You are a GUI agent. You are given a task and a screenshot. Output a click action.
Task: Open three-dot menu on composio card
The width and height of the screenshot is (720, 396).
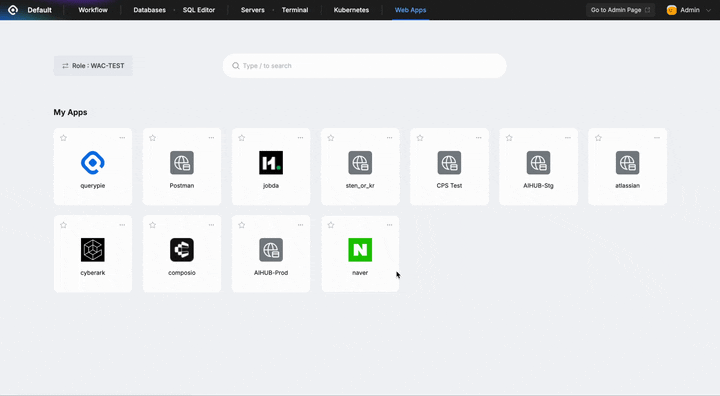click(x=211, y=225)
